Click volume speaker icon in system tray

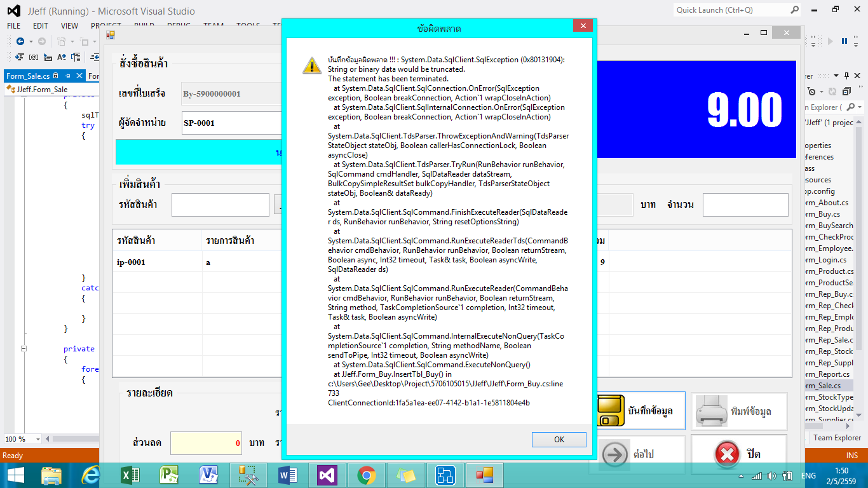point(772,475)
